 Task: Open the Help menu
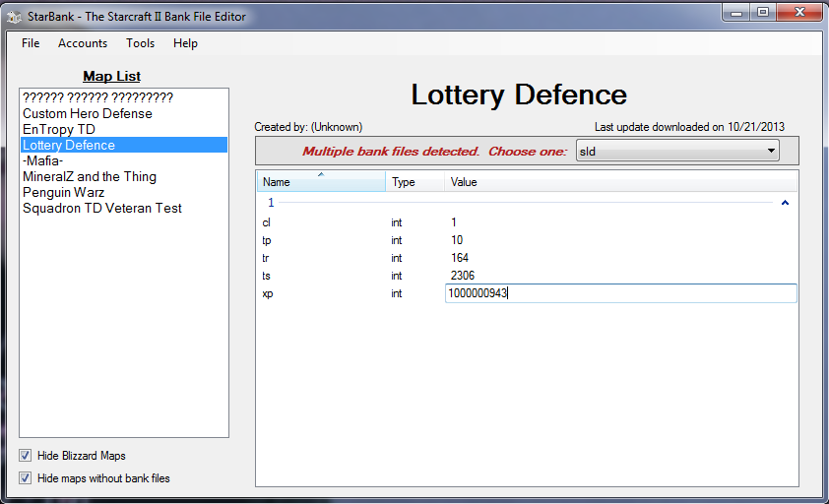coord(185,43)
